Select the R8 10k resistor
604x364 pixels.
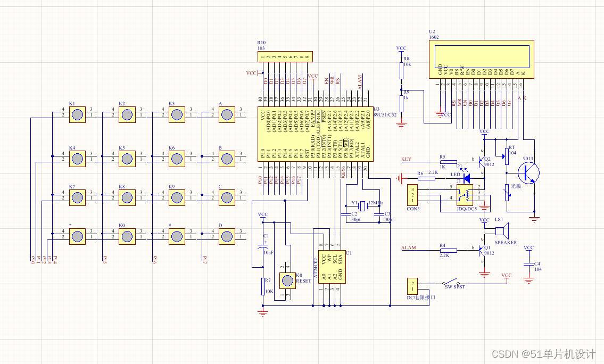(401, 70)
